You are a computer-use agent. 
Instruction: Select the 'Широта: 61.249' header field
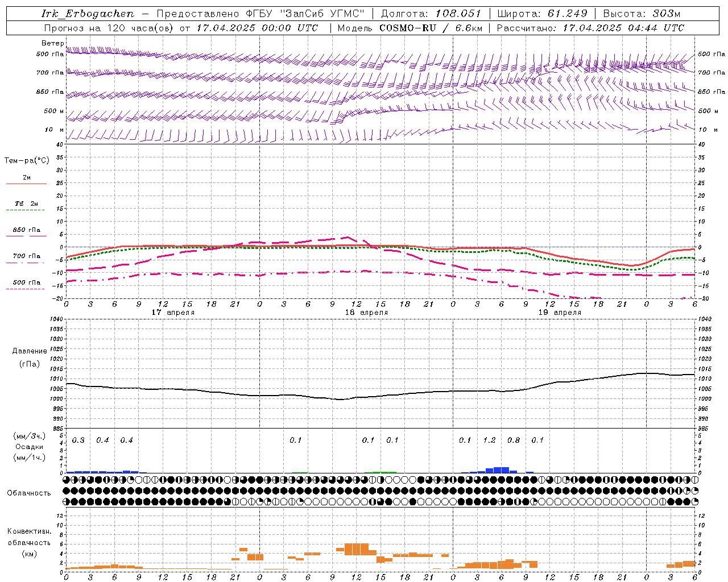click(x=542, y=14)
